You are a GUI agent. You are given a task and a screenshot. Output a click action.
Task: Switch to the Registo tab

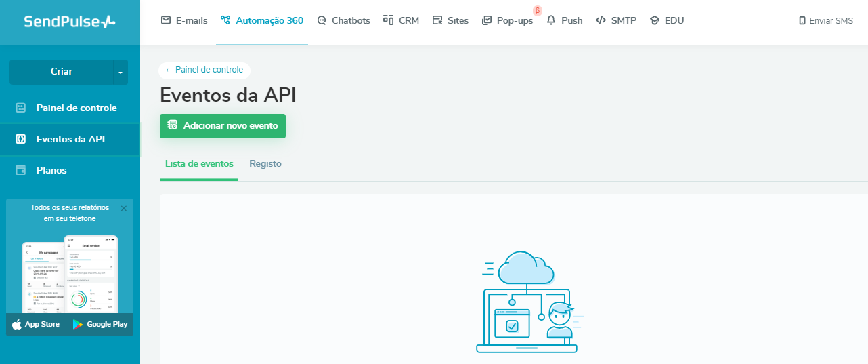point(265,164)
